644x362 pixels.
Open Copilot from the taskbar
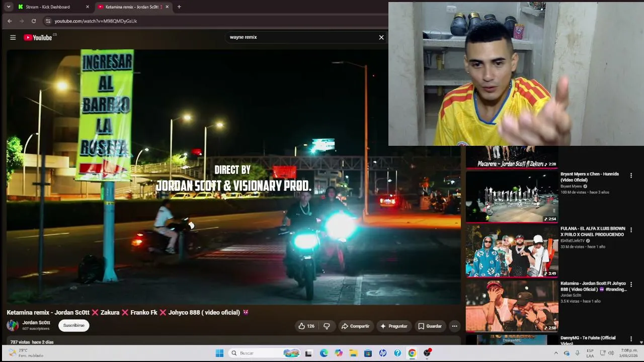click(x=339, y=353)
